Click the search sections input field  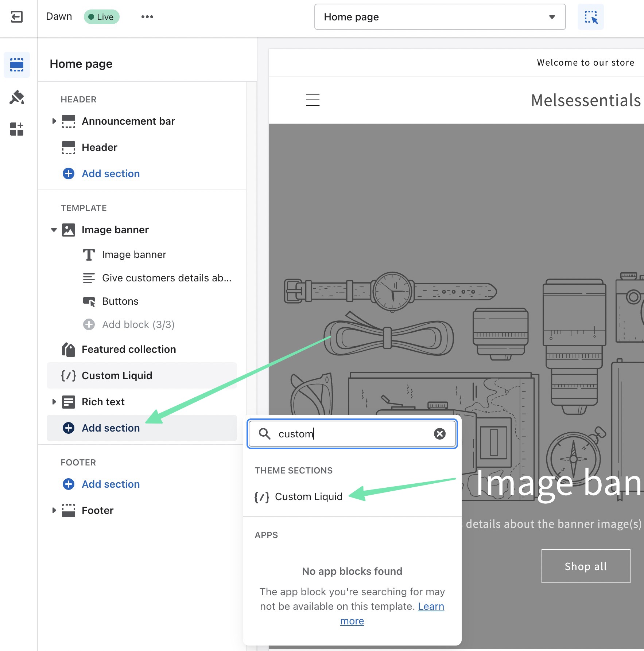pyautogui.click(x=350, y=434)
